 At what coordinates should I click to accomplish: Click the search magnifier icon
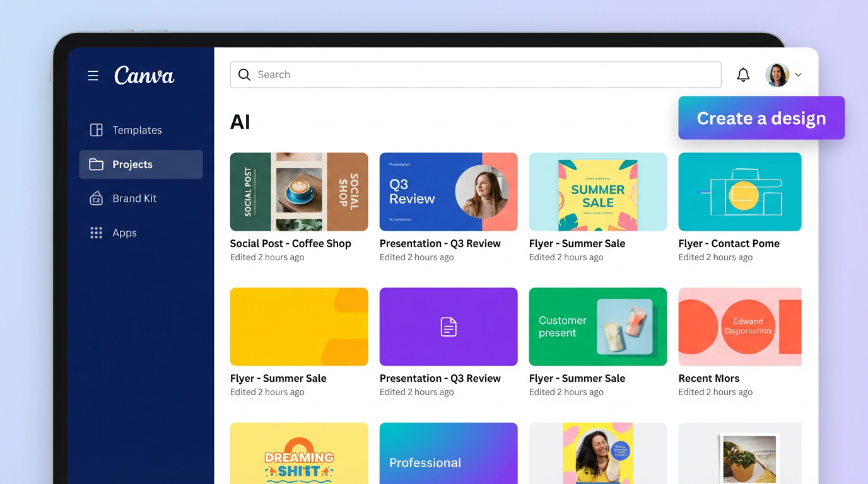244,74
